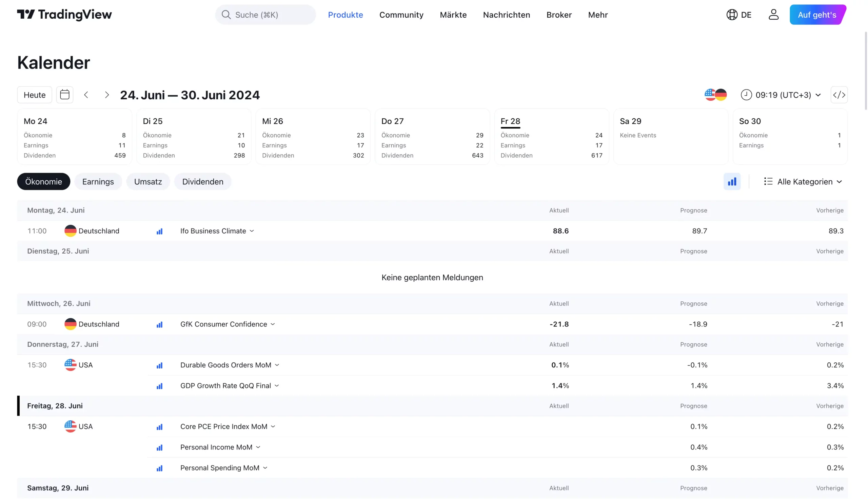The image size is (868, 499).
Task: Open the calendar date picker icon
Action: click(65, 95)
